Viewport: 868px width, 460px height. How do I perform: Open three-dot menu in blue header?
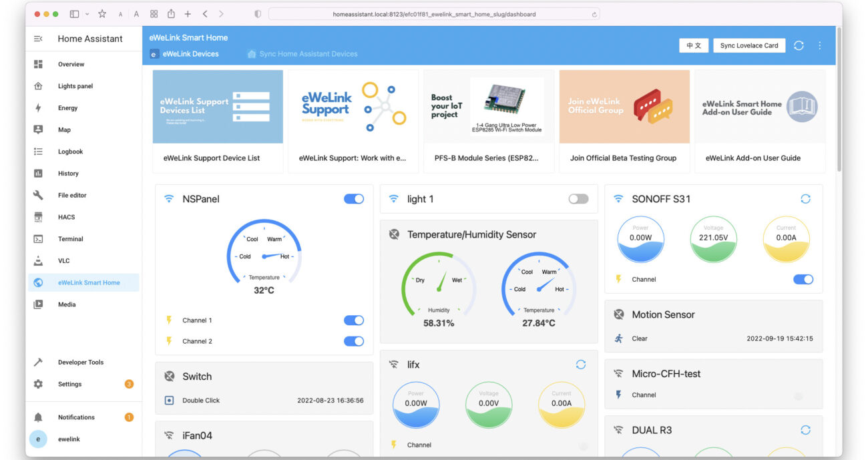[x=820, y=45]
